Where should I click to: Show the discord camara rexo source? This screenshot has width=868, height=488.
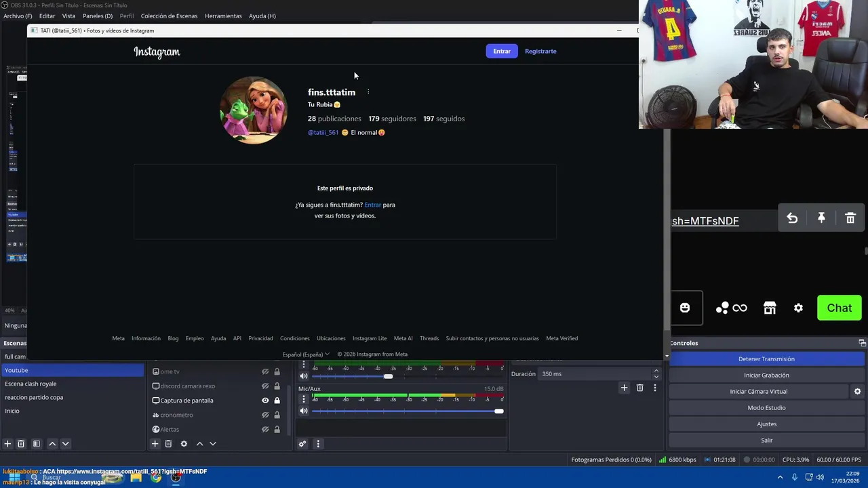tap(265, 386)
